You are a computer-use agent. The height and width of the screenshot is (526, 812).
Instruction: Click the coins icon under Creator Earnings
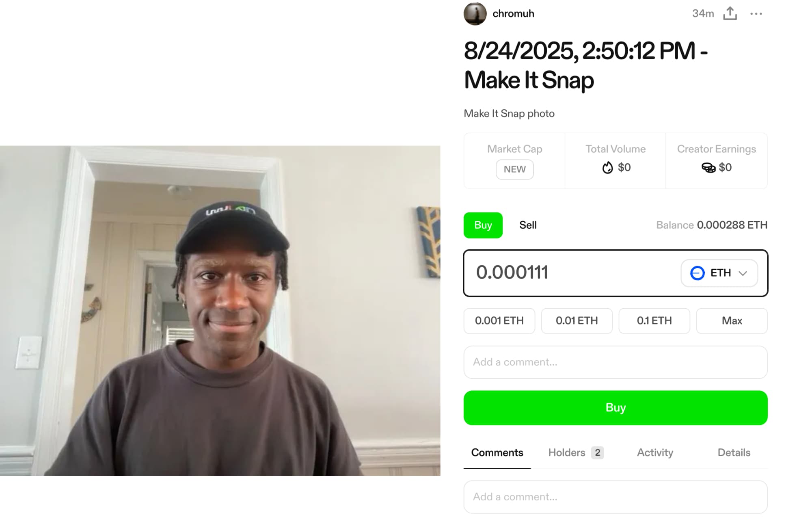(708, 167)
